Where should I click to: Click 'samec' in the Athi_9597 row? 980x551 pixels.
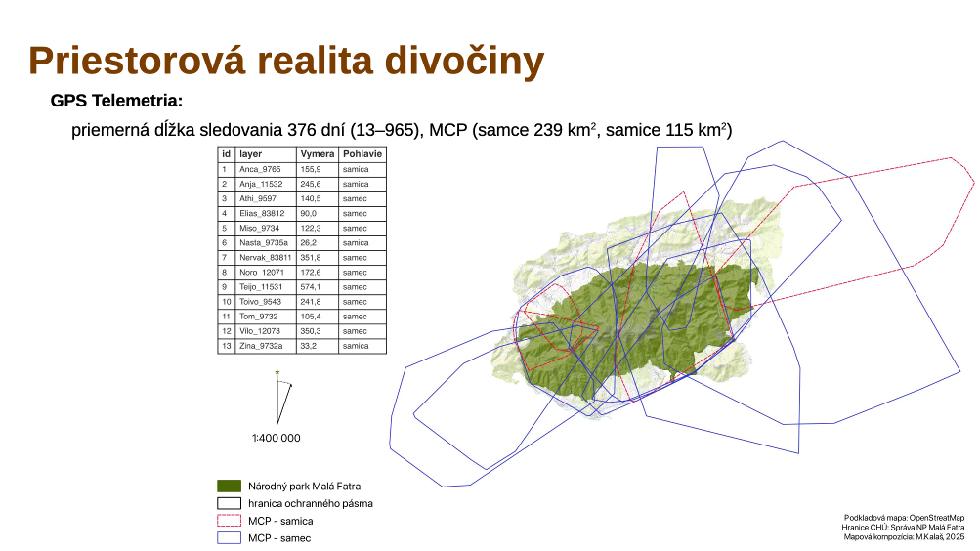pos(355,198)
